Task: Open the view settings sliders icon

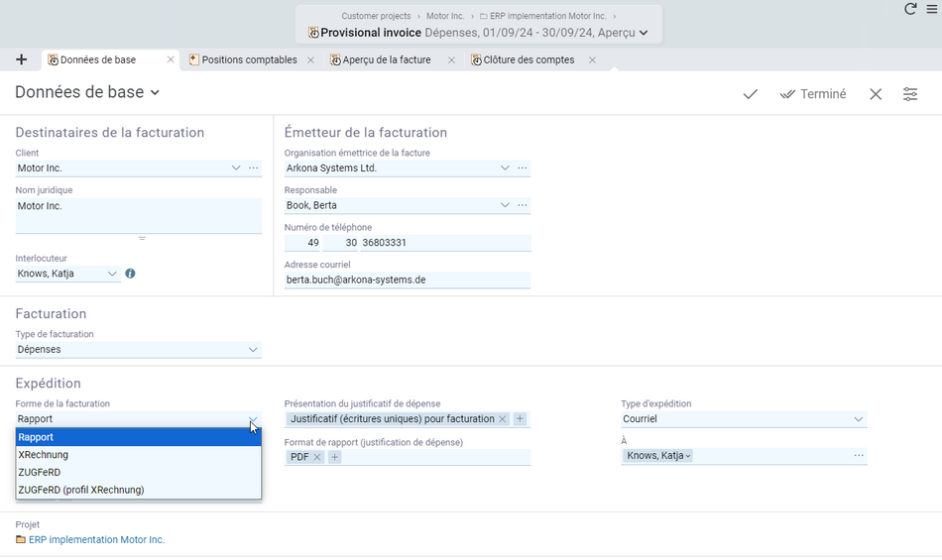Action: (910, 94)
